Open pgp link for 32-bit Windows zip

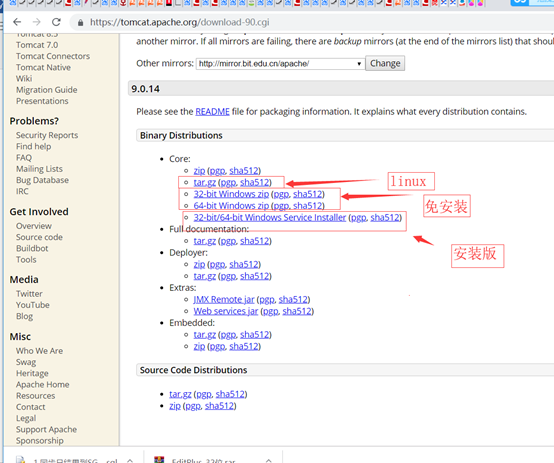pyautogui.click(x=281, y=194)
